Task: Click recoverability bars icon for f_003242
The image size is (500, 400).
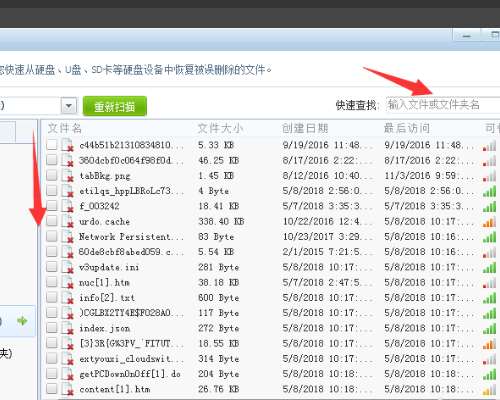Action: coord(489,206)
